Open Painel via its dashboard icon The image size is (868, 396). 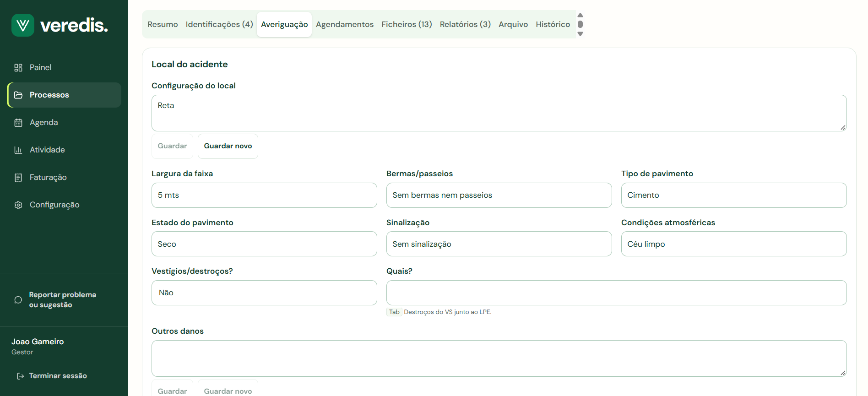pyautogui.click(x=18, y=68)
